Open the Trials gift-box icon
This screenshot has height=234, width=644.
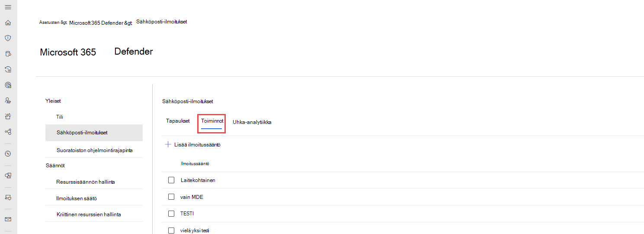(8, 116)
